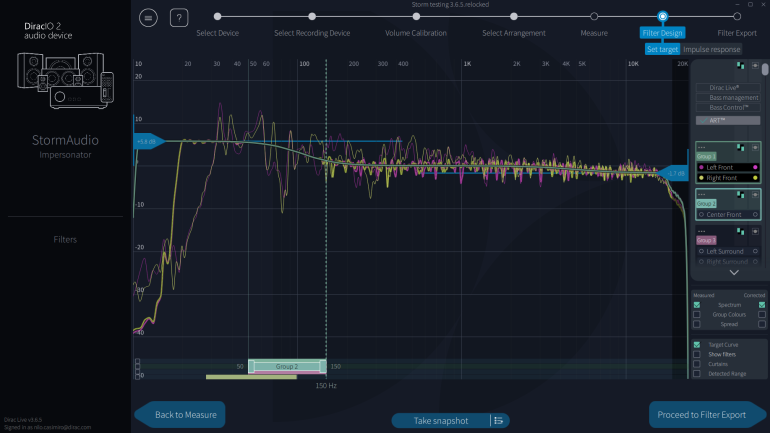Image resolution: width=770 pixels, height=433 pixels.
Task: Click the Filter Design step circle
Action: 662,16
